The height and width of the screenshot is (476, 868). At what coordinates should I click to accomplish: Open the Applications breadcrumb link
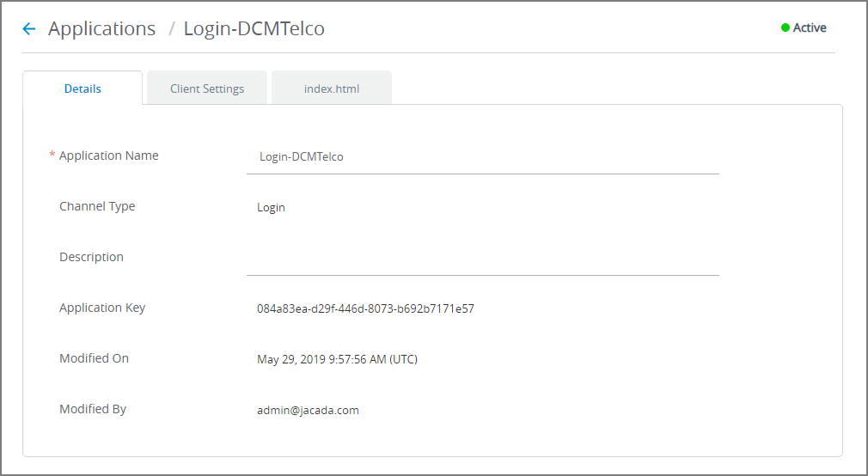102,28
